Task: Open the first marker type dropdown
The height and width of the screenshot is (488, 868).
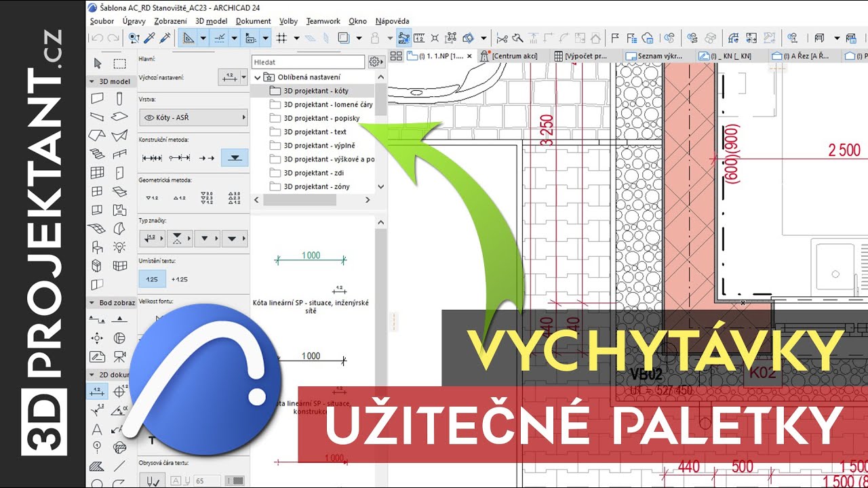Action: 153,239
